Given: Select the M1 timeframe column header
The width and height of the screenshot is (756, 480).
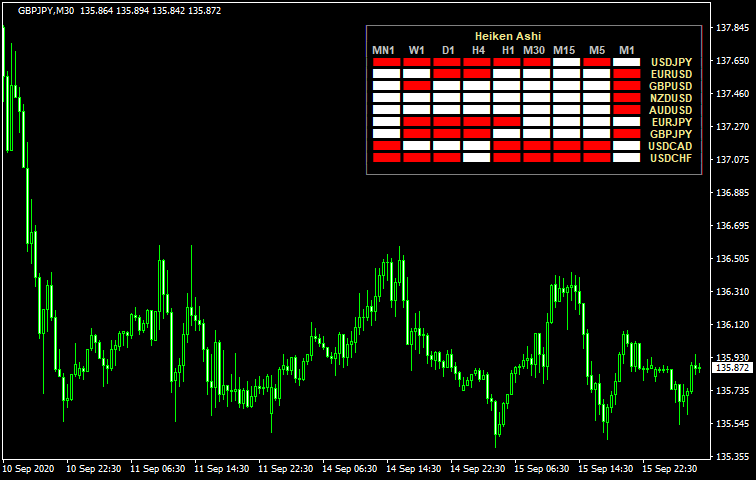Looking at the screenshot, I should click(627, 50).
